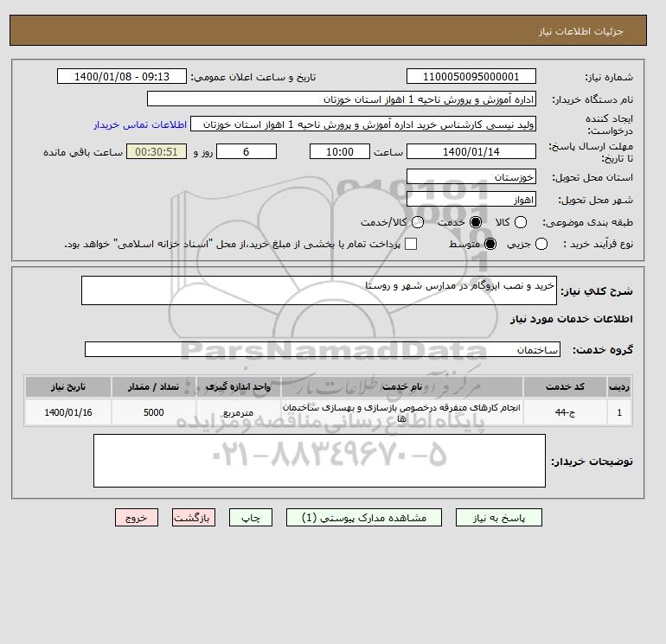Viewport: 666px width, 644px height.
Task: Select the کالا/خدمت radio button
Action: pos(418,222)
